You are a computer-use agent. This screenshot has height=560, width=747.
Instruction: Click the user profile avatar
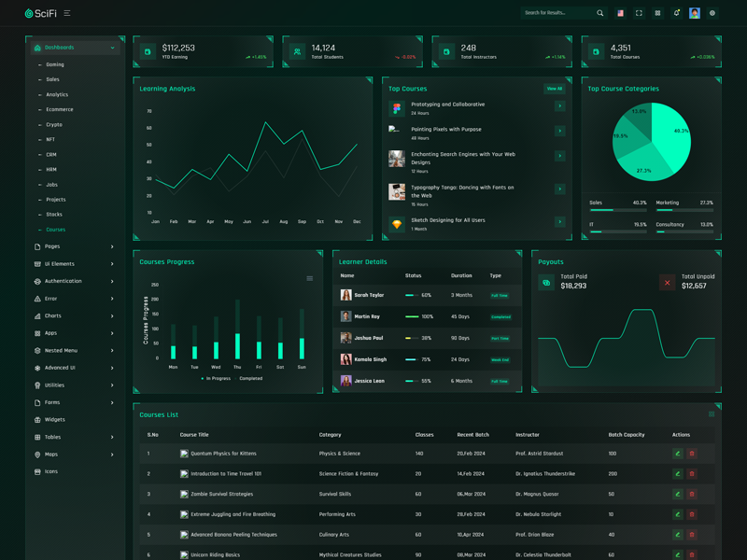pos(695,13)
